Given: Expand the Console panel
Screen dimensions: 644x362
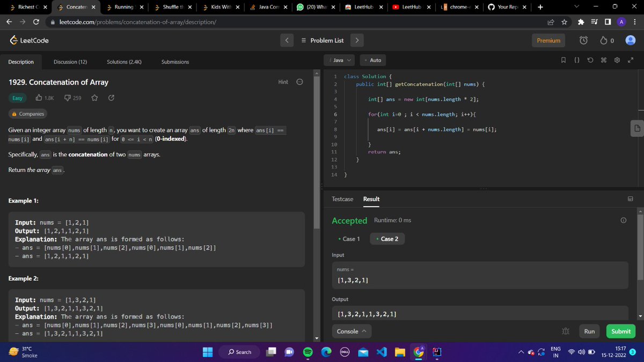Looking at the screenshot, I should [x=351, y=331].
